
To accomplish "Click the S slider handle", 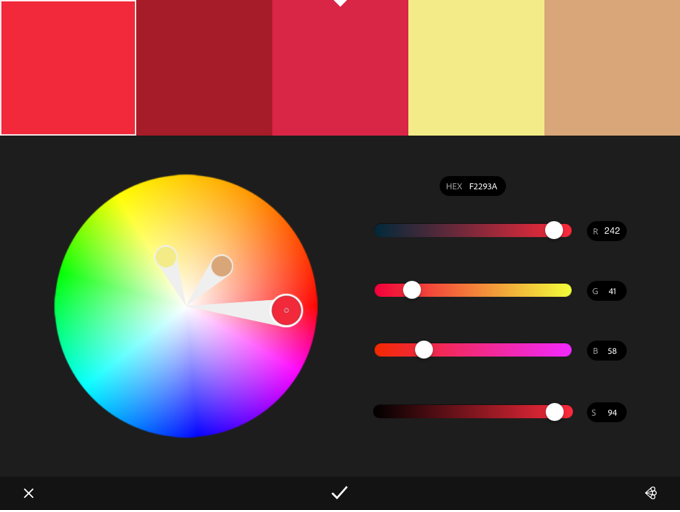I will tap(554, 412).
